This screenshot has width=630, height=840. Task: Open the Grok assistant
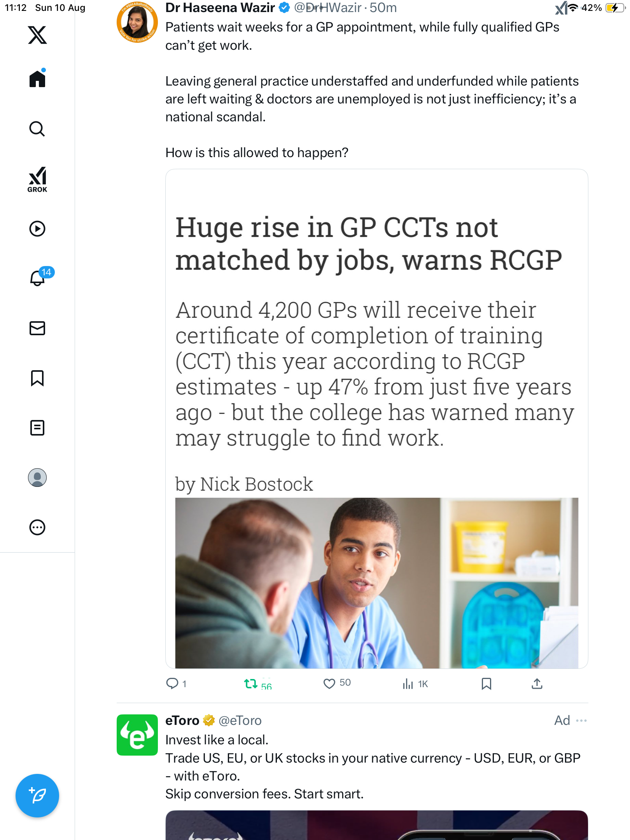[37, 179]
